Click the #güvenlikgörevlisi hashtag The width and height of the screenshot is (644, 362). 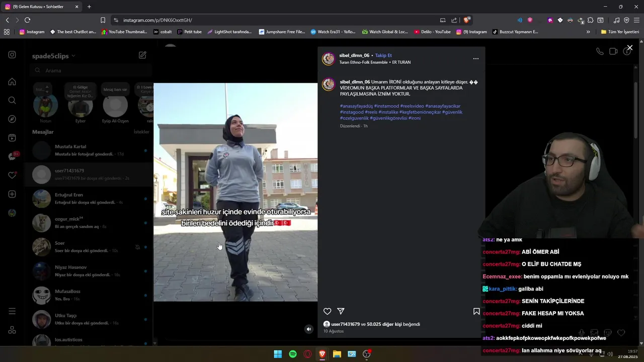[x=388, y=118]
